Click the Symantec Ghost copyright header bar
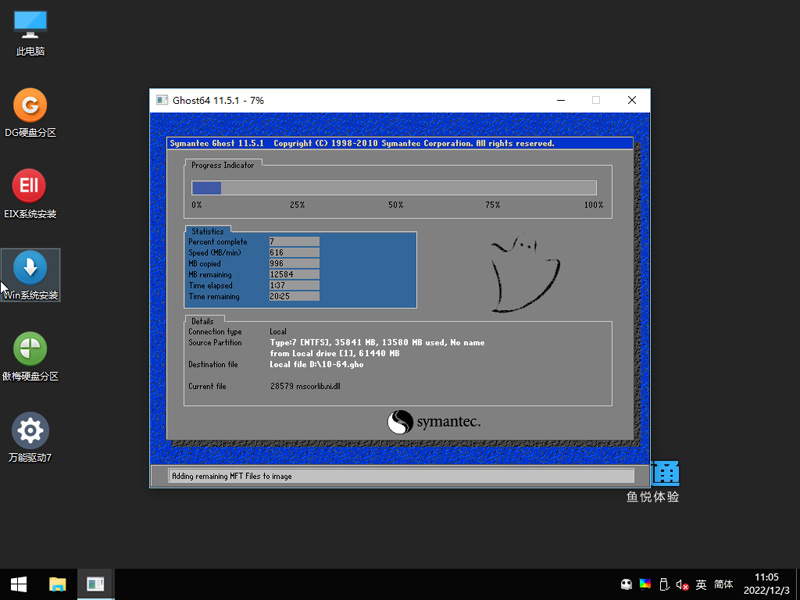 (x=400, y=143)
